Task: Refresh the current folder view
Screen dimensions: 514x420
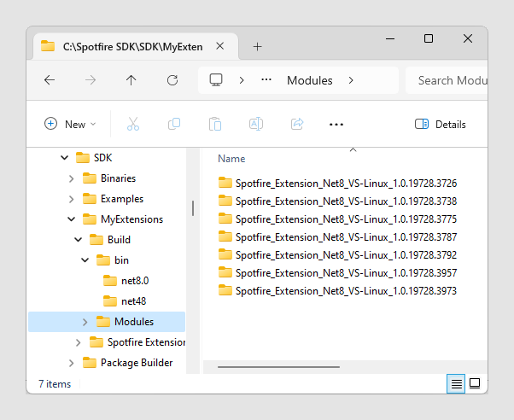Action: (x=172, y=80)
